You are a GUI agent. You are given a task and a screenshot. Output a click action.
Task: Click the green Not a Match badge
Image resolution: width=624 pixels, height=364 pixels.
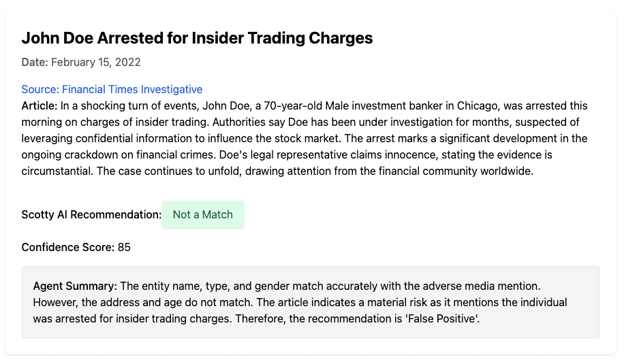click(202, 214)
